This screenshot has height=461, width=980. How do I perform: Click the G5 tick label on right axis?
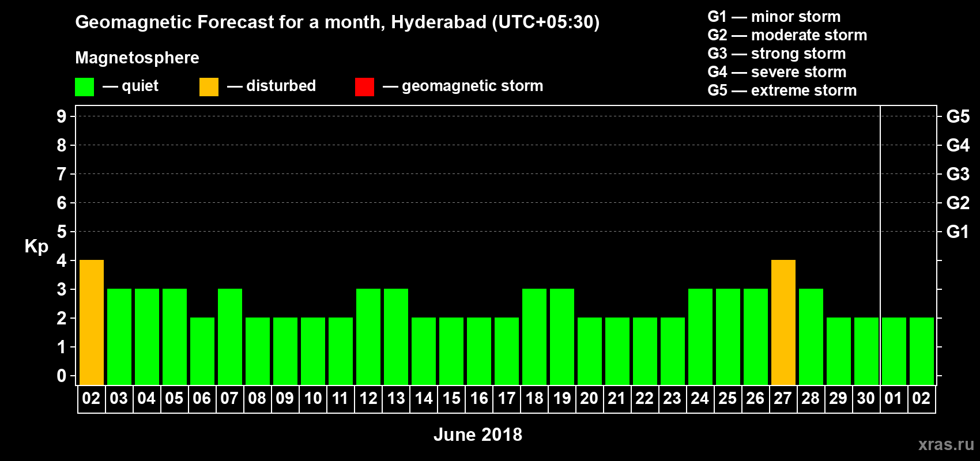coord(958,116)
